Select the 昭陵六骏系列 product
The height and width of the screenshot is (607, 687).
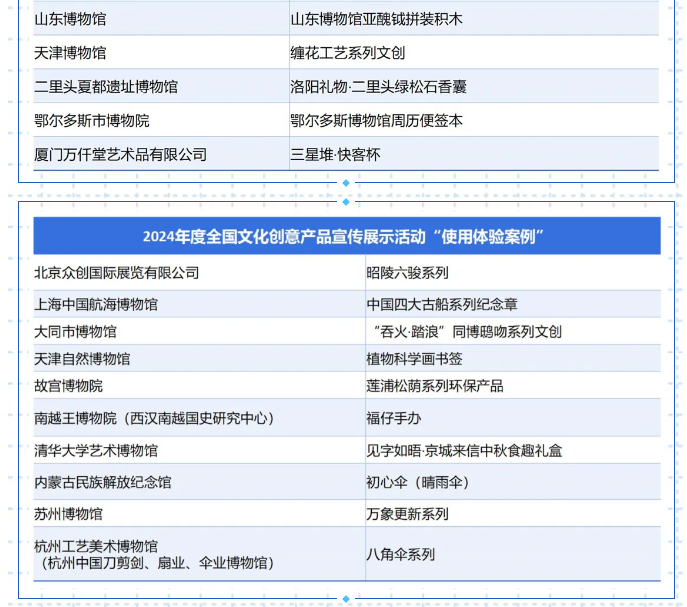click(x=407, y=273)
